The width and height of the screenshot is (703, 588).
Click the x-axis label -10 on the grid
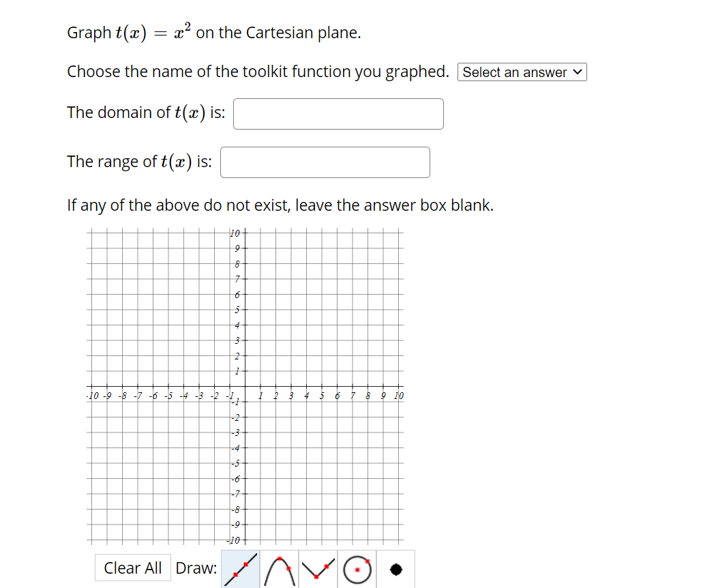coord(92,396)
